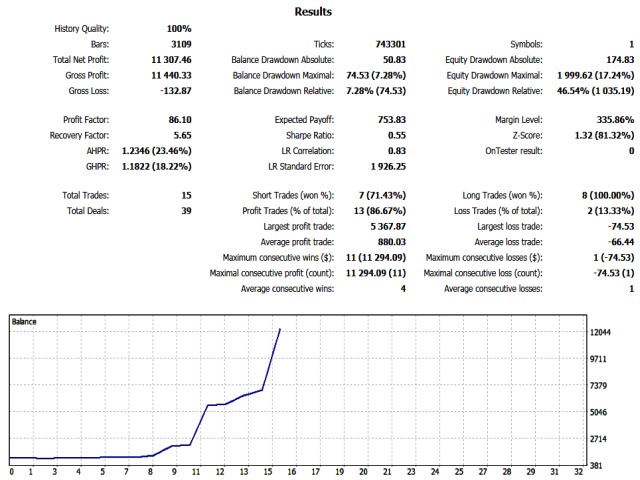640x480 pixels.
Task: Select Equity Drawdown Maximal value 1 999.62 (17.24%)
Action: point(596,76)
